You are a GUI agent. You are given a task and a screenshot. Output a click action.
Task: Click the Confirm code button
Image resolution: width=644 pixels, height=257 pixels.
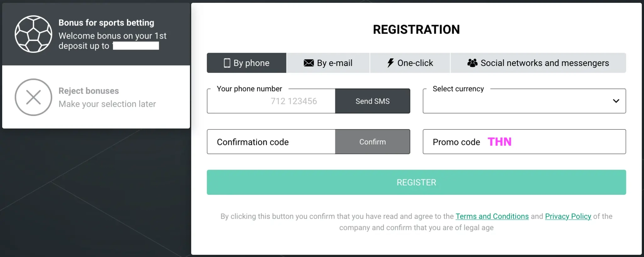(x=372, y=142)
